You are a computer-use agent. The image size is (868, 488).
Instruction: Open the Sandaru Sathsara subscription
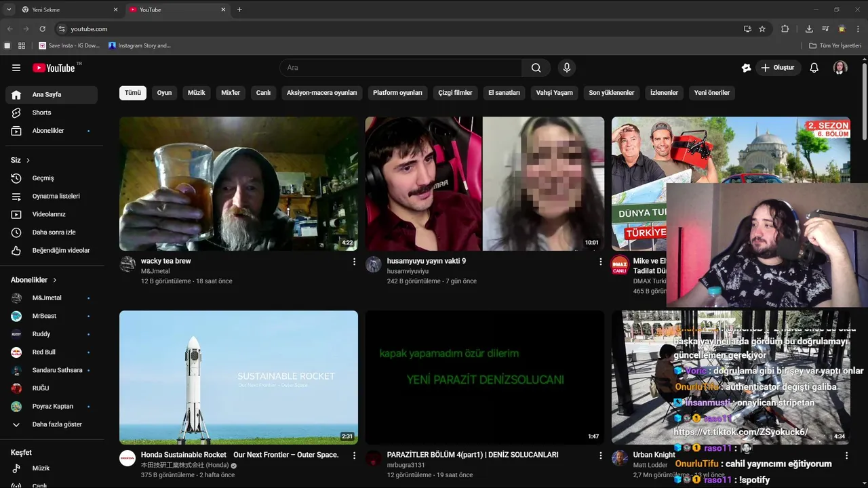52,370
